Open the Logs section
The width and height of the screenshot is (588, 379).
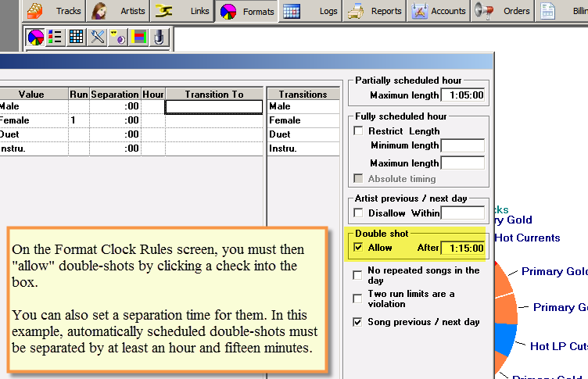click(311, 11)
